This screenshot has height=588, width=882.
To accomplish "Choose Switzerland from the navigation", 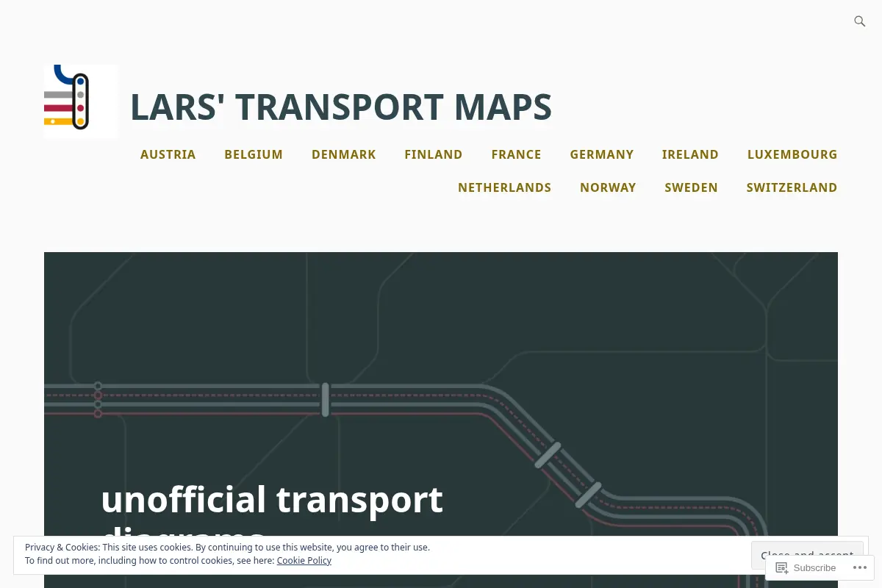I will pos(792,187).
